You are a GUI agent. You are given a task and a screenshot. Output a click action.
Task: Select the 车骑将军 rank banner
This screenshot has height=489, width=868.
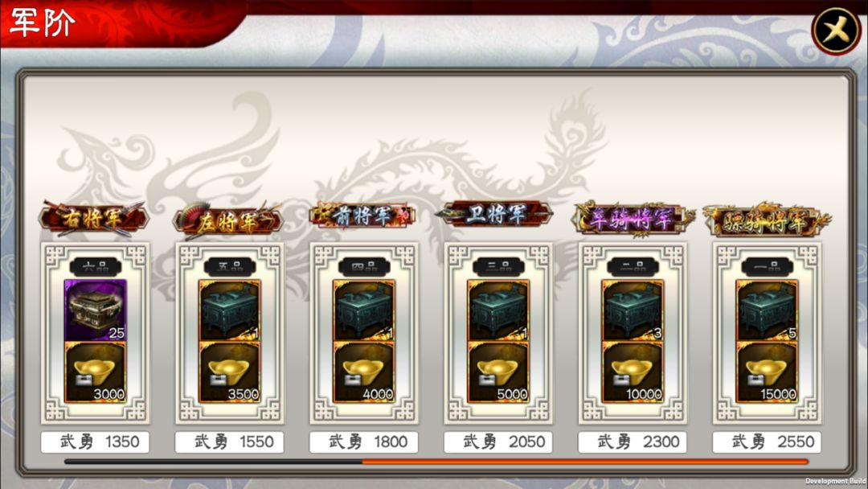(633, 220)
